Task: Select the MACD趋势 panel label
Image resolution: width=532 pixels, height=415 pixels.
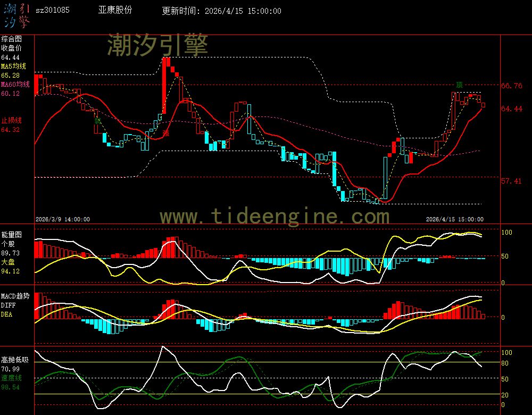Action: coord(15,296)
